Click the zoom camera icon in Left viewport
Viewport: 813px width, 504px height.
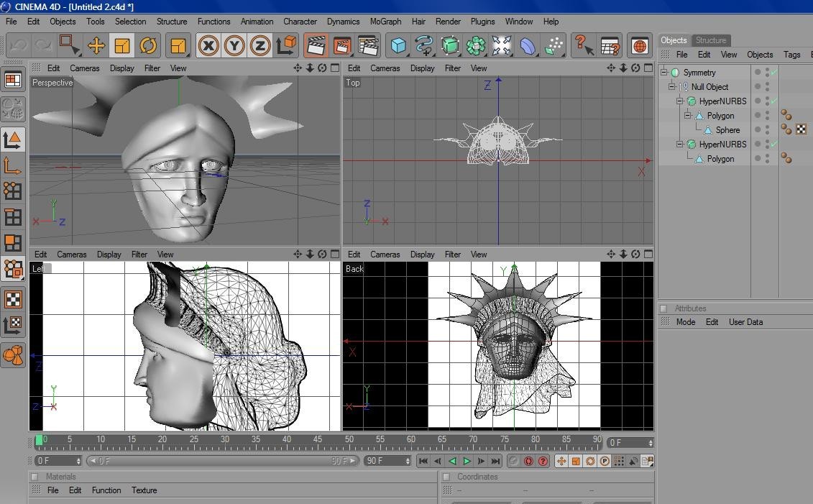click(310, 254)
